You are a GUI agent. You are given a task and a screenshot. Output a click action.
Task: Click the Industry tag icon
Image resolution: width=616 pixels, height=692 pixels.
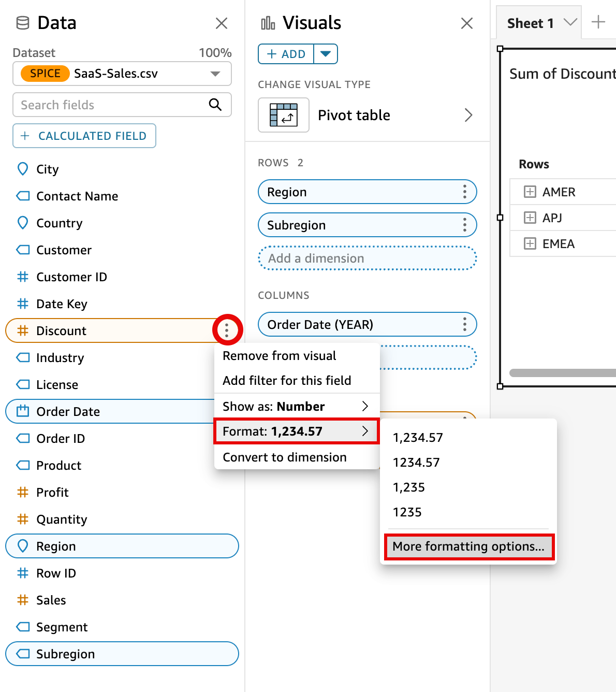click(x=23, y=357)
